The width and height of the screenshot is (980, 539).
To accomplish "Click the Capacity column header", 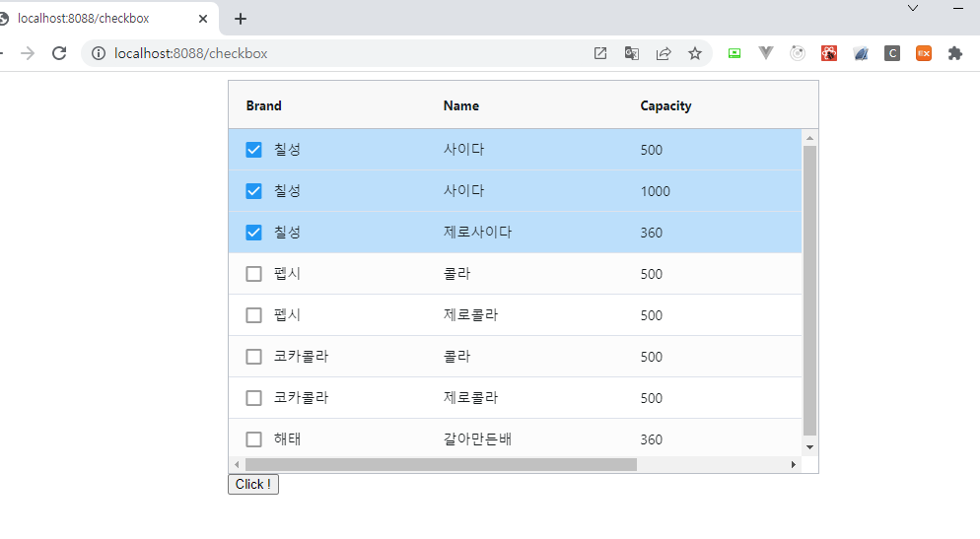I will click(665, 106).
